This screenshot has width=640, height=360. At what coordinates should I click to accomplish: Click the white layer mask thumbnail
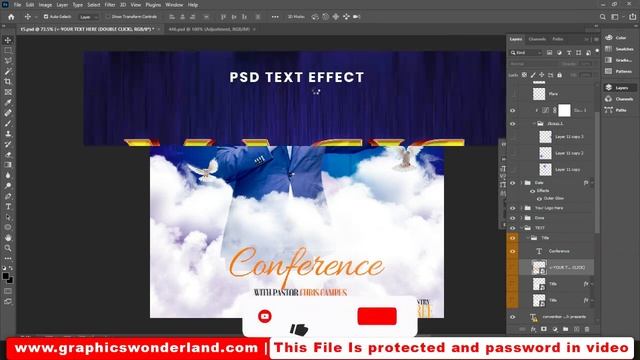[564, 110]
